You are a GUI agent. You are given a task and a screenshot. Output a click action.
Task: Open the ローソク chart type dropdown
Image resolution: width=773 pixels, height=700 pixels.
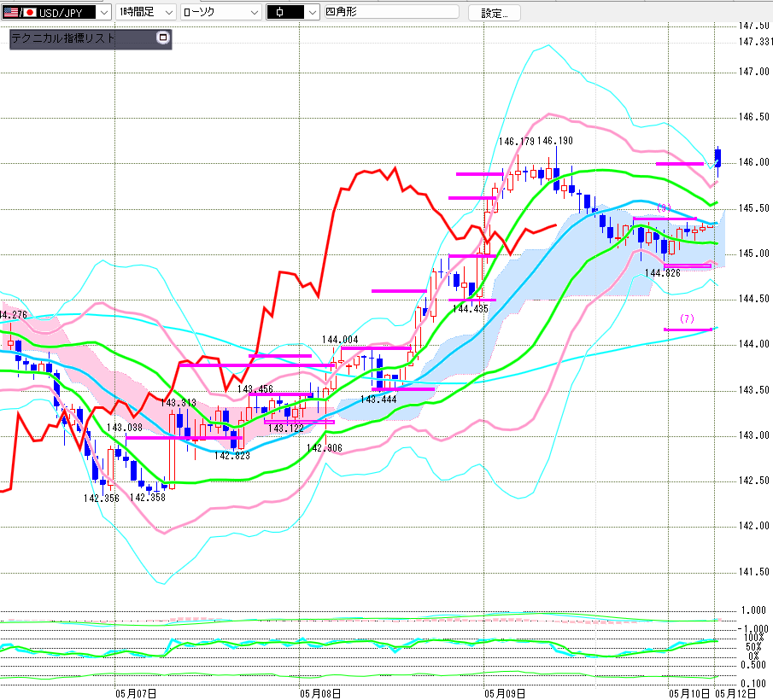(x=221, y=12)
